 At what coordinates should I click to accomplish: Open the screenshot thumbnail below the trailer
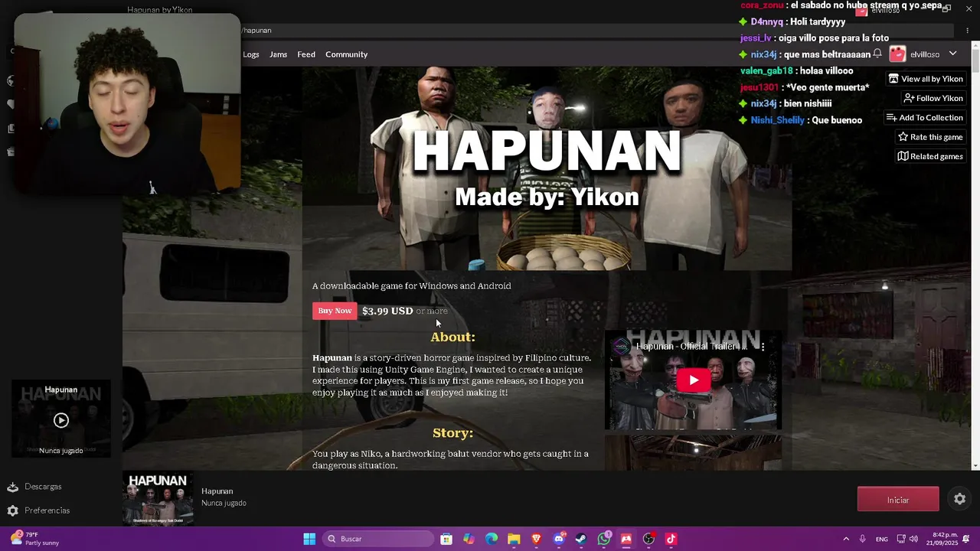click(x=694, y=453)
